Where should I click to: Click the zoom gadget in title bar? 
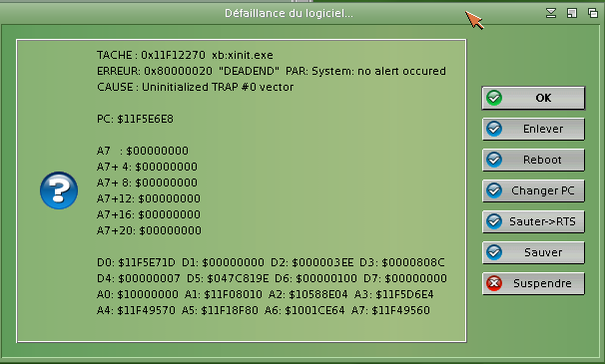[572, 14]
